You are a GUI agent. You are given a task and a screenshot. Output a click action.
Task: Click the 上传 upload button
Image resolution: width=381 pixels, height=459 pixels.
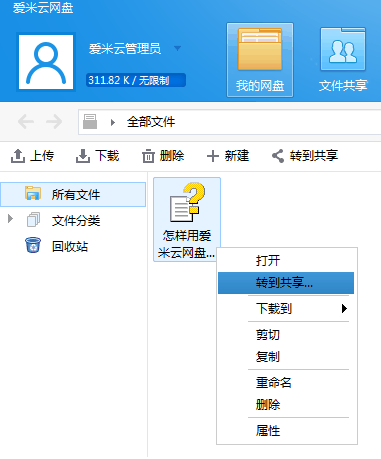[x=32, y=156]
